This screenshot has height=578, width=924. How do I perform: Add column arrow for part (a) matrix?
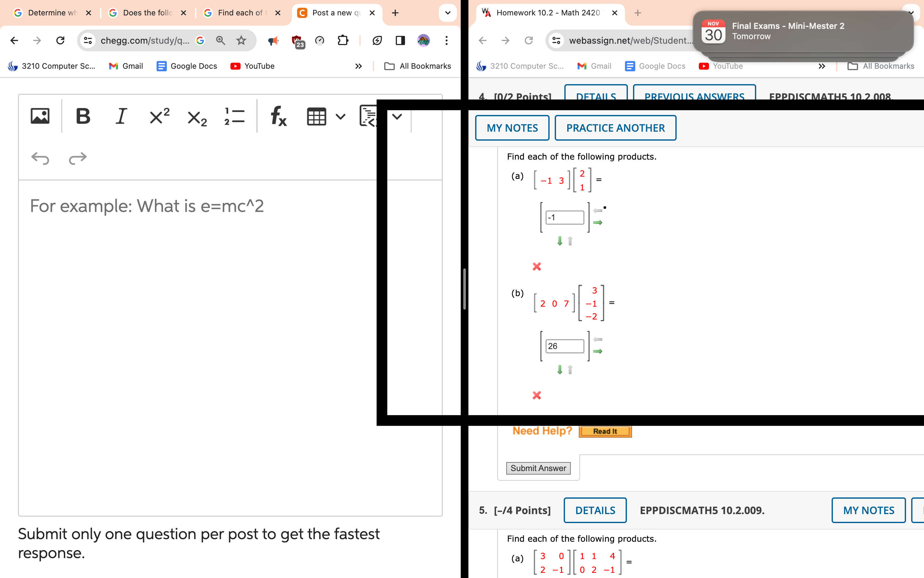(598, 223)
